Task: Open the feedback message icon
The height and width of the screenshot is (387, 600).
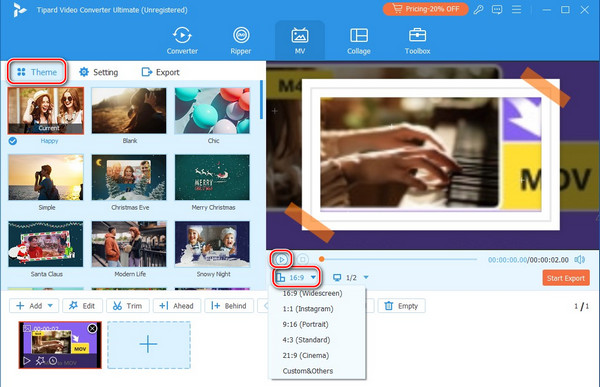Action: (497, 10)
